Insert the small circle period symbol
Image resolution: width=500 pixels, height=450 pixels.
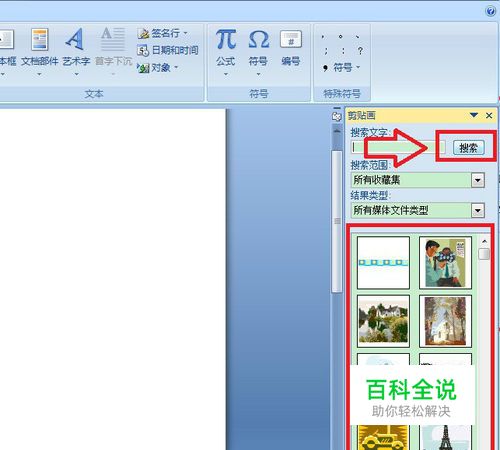coord(340,36)
